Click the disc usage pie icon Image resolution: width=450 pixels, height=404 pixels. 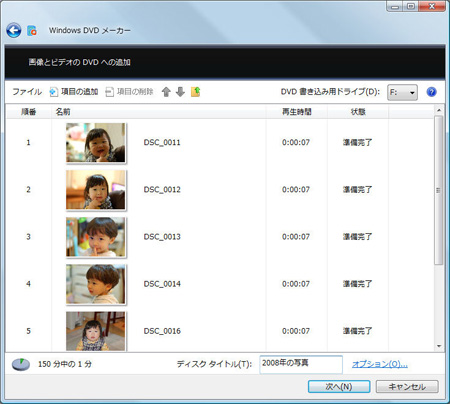point(21,364)
